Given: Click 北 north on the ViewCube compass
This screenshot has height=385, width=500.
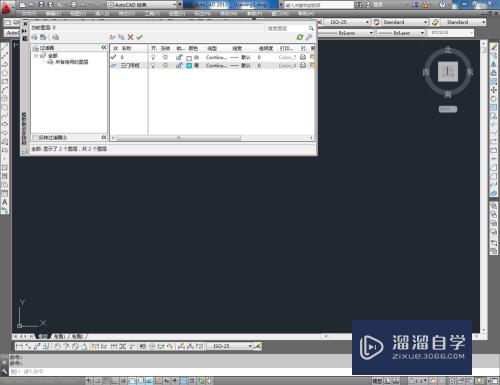Looking at the screenshot, I should pos(448,50).
